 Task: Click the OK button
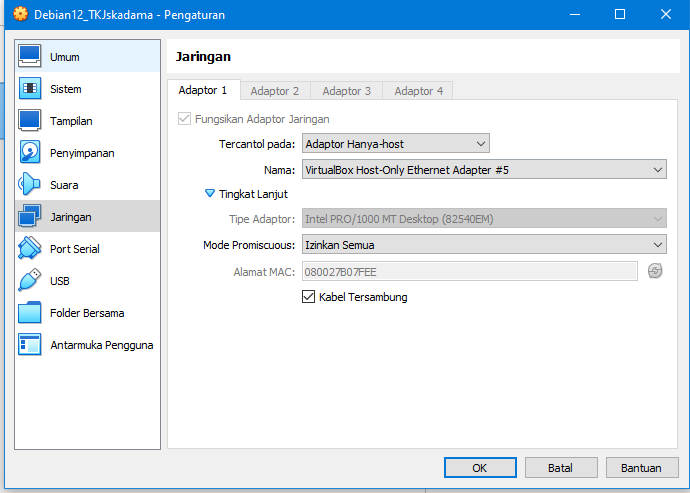click(480, 467)
